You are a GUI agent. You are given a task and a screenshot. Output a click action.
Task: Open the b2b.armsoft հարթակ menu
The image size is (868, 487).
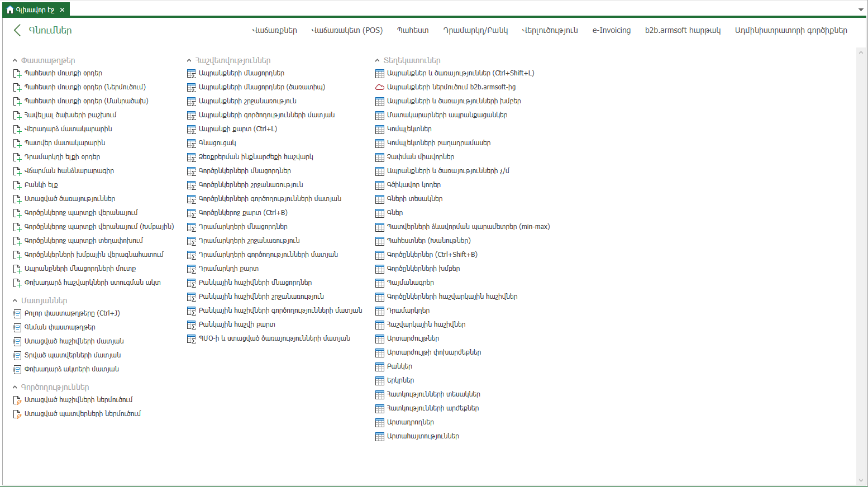[683, 30]
